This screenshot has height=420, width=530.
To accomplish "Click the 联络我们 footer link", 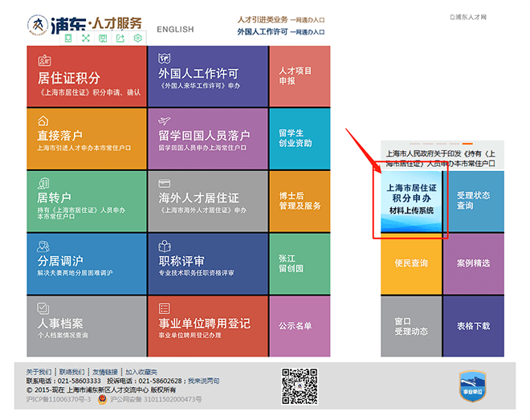I will coord(72,372).
